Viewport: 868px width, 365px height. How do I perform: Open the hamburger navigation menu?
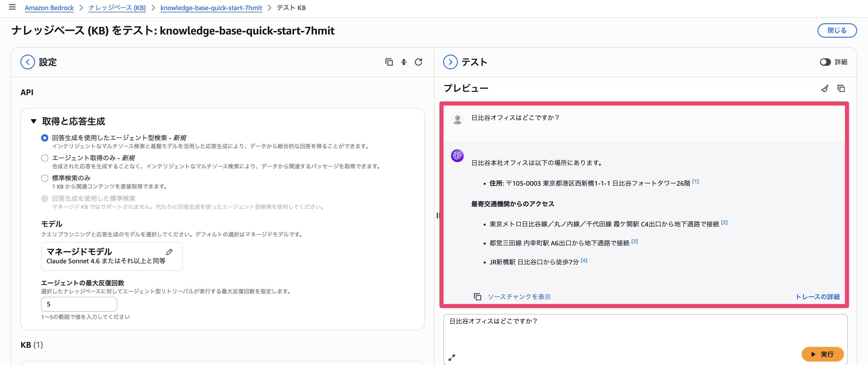pyautogui.click(x=12, y=7)
